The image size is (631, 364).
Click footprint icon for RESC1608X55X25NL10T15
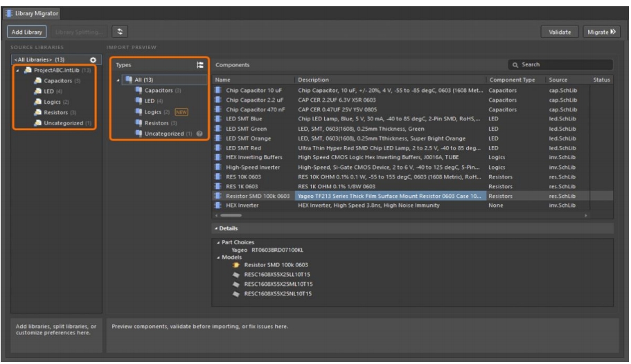point(236,294)
